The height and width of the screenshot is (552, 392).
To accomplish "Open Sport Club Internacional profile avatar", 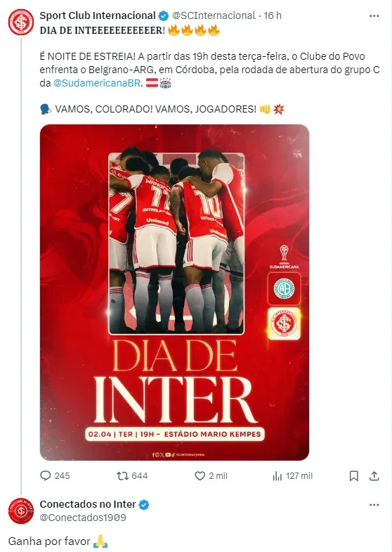I will 21,23.
